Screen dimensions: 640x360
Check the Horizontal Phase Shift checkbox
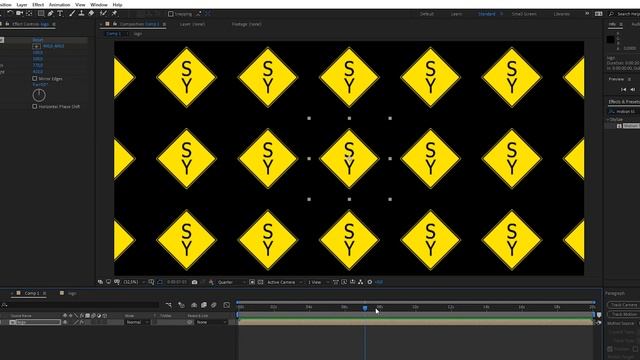pyautogui.click(x=35, y=107)
